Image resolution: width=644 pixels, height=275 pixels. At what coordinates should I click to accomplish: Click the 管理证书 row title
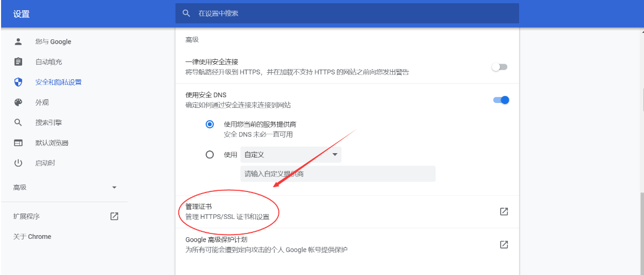click(x=199, y=207)
